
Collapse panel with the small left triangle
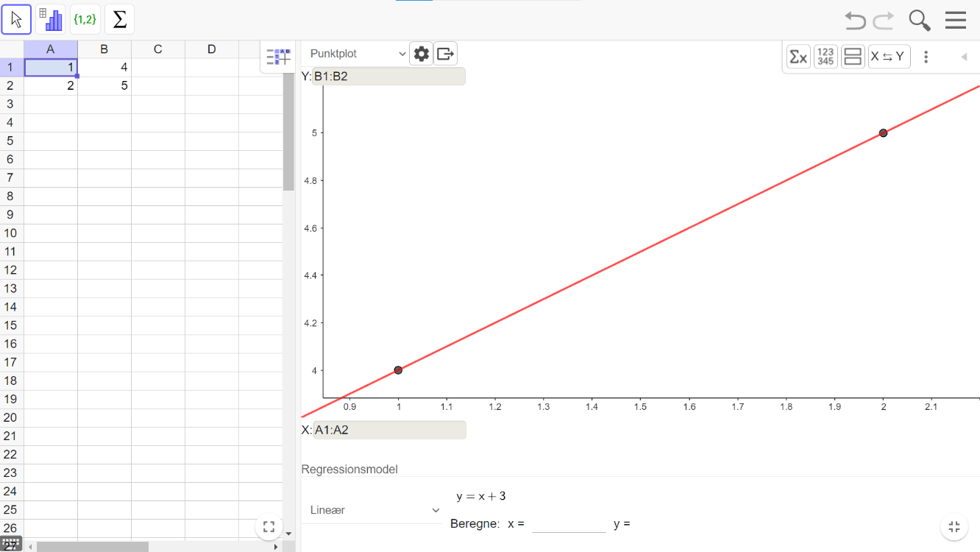[964, 57]
